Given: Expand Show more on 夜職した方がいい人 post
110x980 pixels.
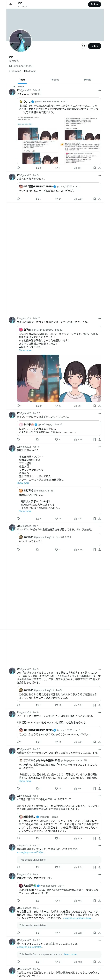Looking at the screenshot, I should [x=23, y=483].
